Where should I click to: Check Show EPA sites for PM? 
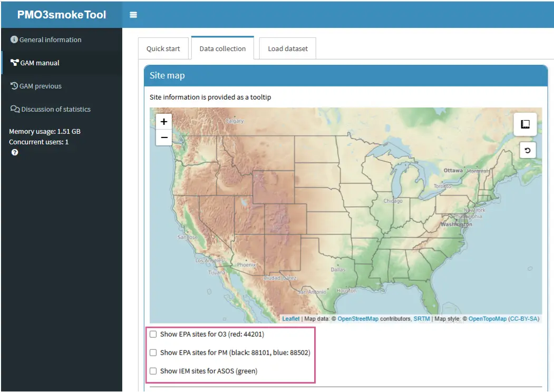[x=153, y=352]
